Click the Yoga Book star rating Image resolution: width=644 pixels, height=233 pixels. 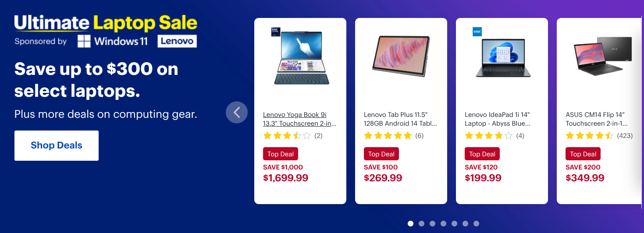click(x=292, y=136)
